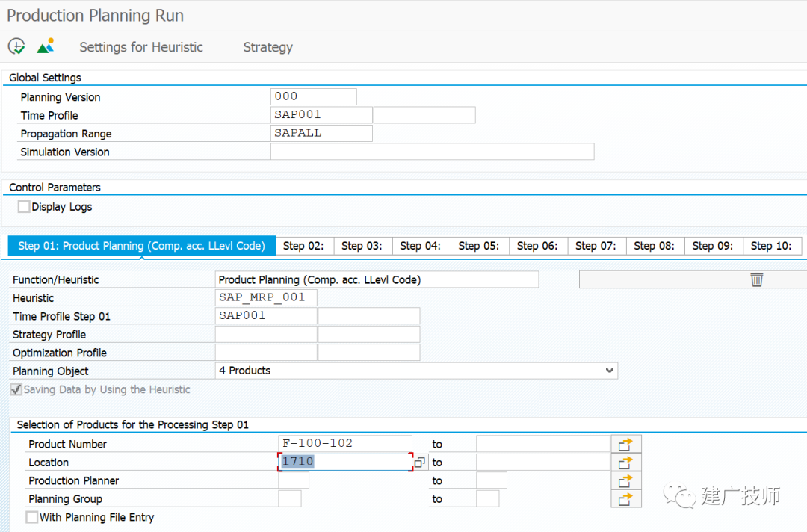The width and height of the screenshot is (807, 532).
Task: Click the Function/Heuristic field
Action: pos(377,279)
